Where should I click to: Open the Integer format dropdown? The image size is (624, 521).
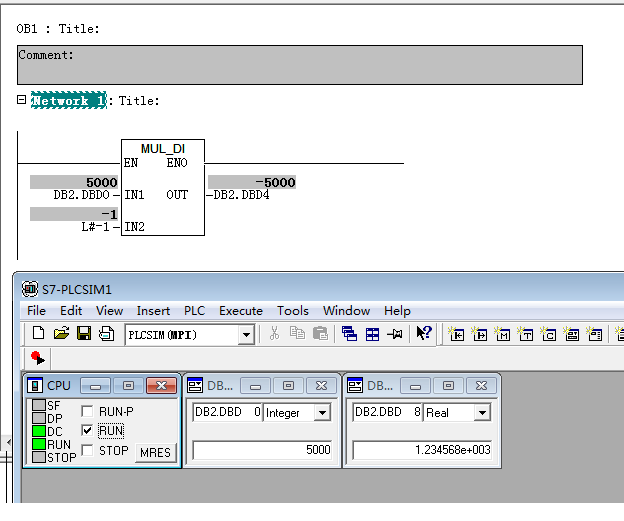click(322, 412)
